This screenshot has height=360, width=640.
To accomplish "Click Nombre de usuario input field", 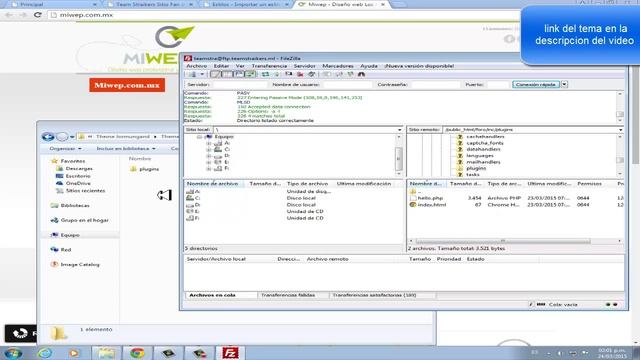I will (347, 84).
